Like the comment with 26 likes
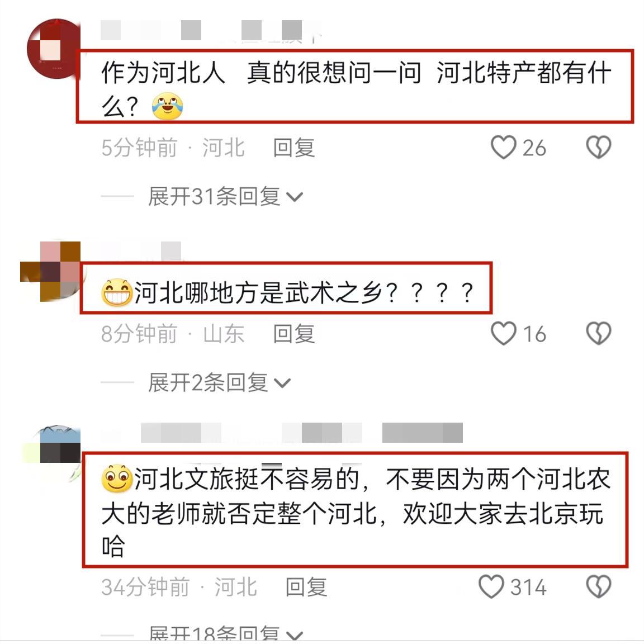Image resolution: width=644 pixels, height=644 pixels. click(x=504, y=147)
